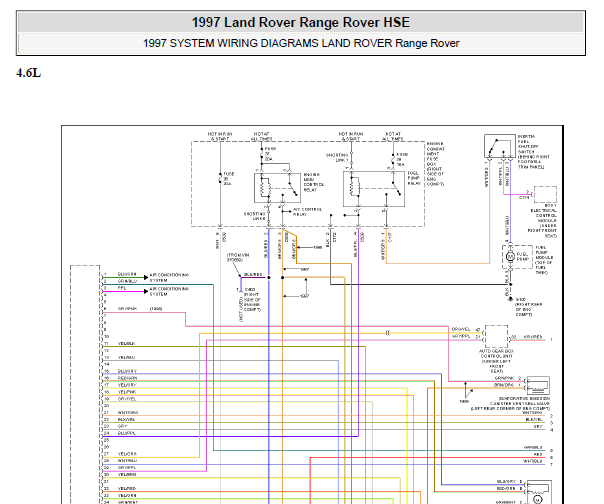Click the "HOT AT ALL TIMES" label above the fuel pump relay
Screen dimensions: 604x504
point(393,136)
